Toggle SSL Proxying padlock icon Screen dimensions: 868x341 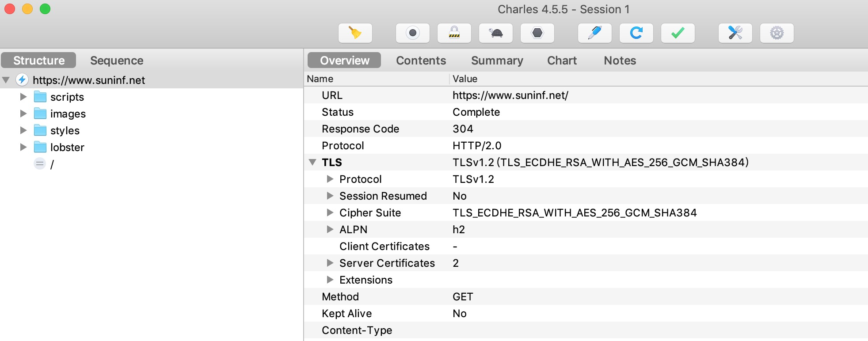pos(454,33)
